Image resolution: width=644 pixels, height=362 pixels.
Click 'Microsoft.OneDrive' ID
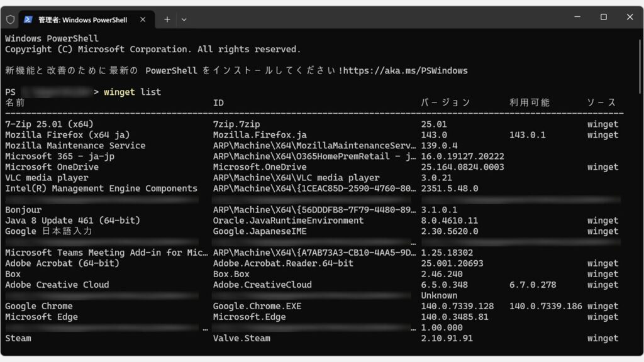click(x=260, y=167)
